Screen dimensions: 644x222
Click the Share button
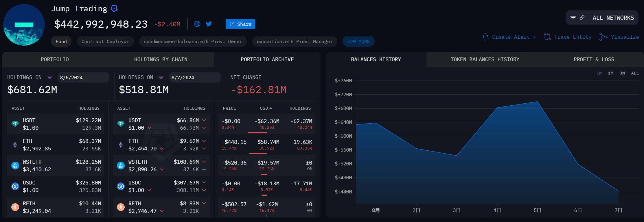240,24
